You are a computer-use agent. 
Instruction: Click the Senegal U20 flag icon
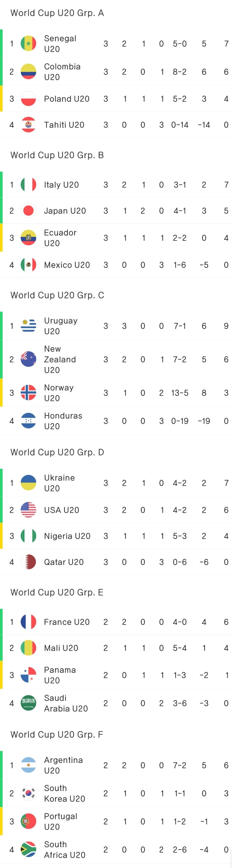[28, 44]
